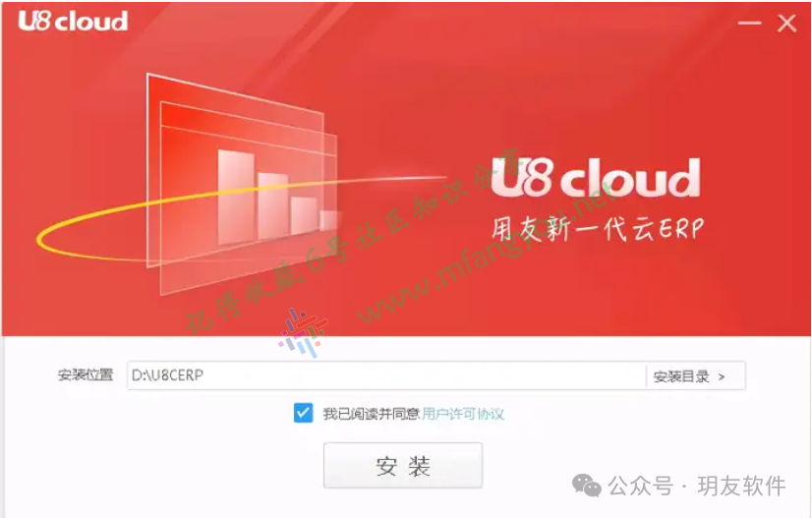Click the 我已阅读并同意 checkbox label
Screen dimensions: 812x518
pyautogui.click(x=371, y=414)
